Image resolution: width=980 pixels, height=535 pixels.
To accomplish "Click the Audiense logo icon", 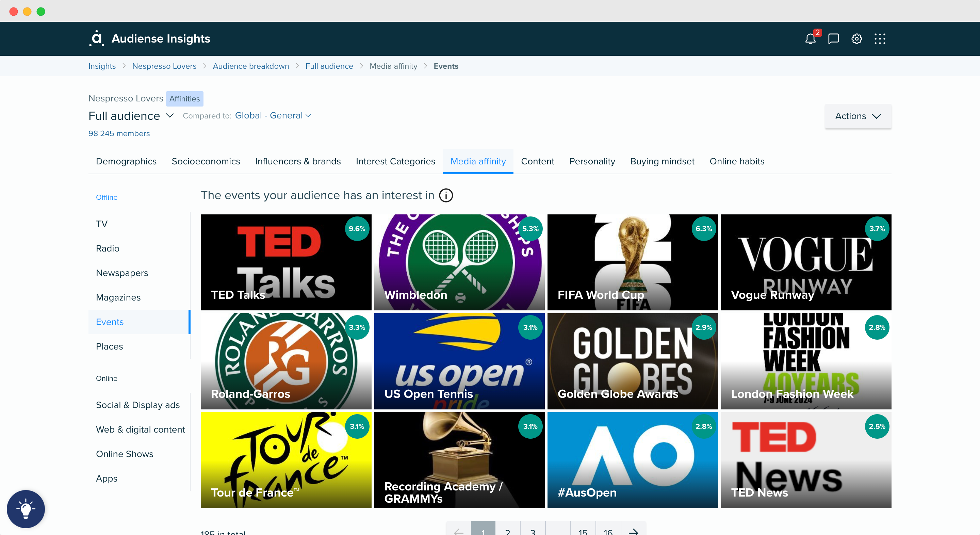I will pyautogui.click(x=97, y=38).
